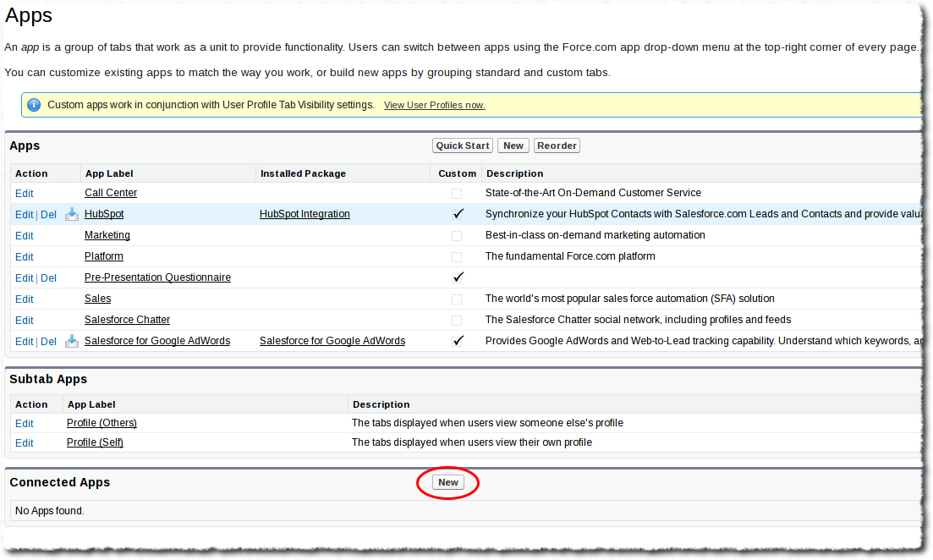
Task: Edit the Profile (Others) subtab app
Action: (25, 424)
